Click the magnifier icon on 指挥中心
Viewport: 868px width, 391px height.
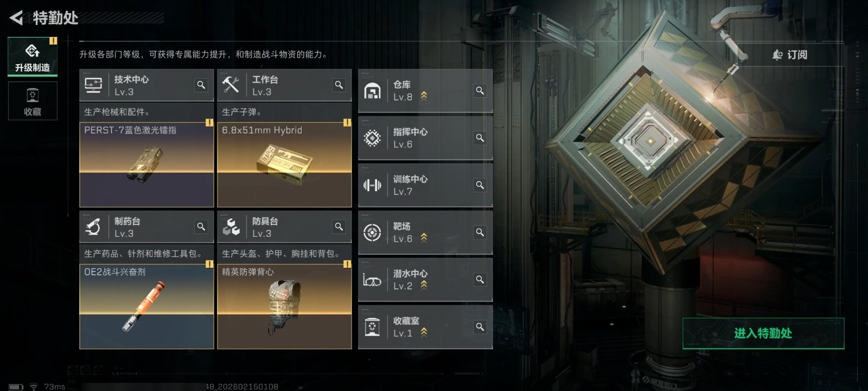coord(480,138)
